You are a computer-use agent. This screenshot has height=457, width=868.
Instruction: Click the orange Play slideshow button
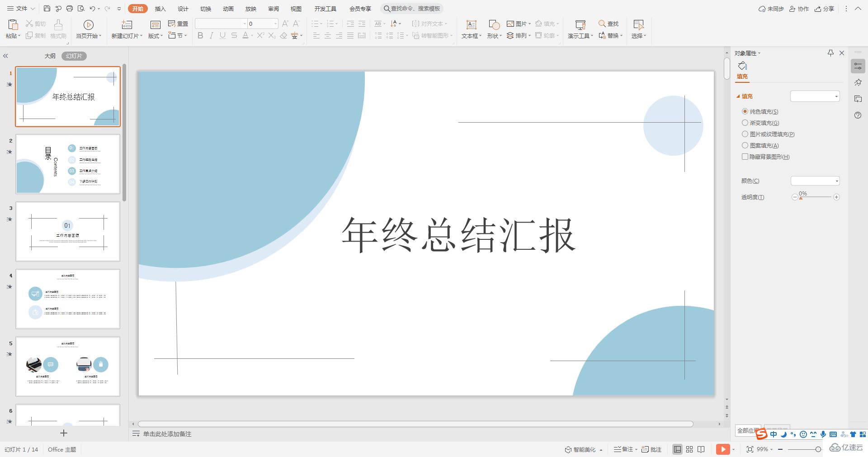723,449
